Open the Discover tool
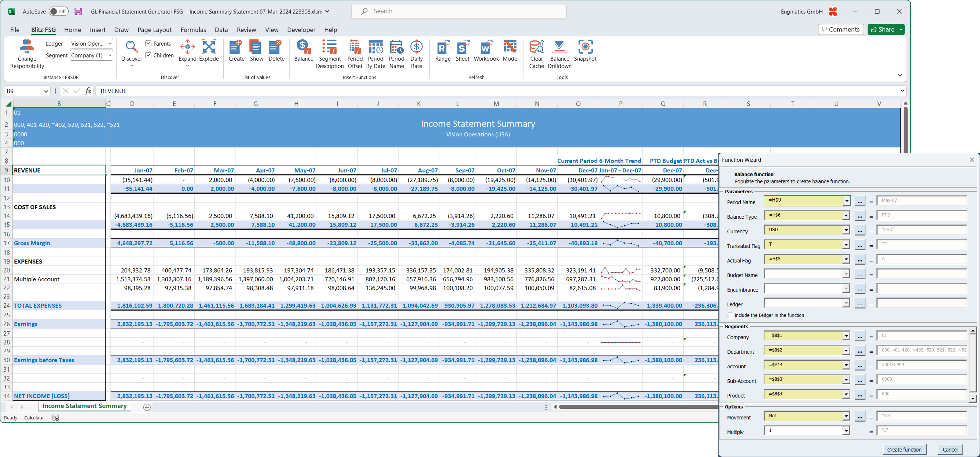980x457 pixels. point(132,53)
